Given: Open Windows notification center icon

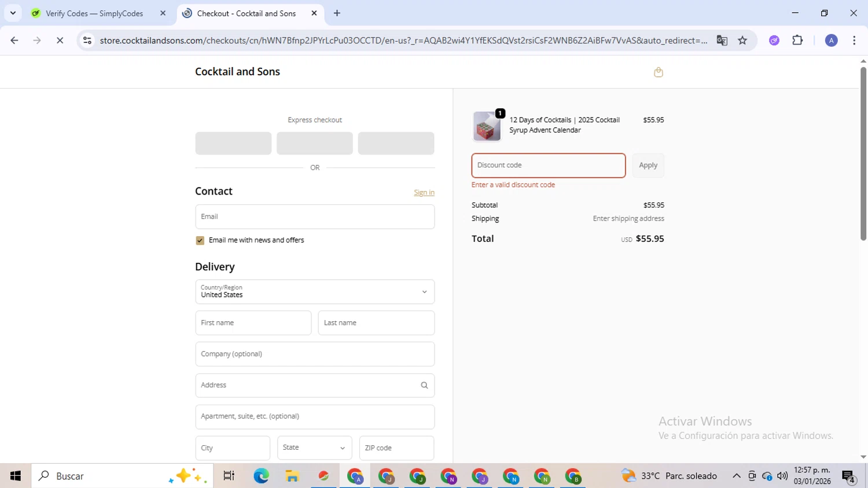Looking at the screenshot, I should pyautogui.click(x=849, y=476).
